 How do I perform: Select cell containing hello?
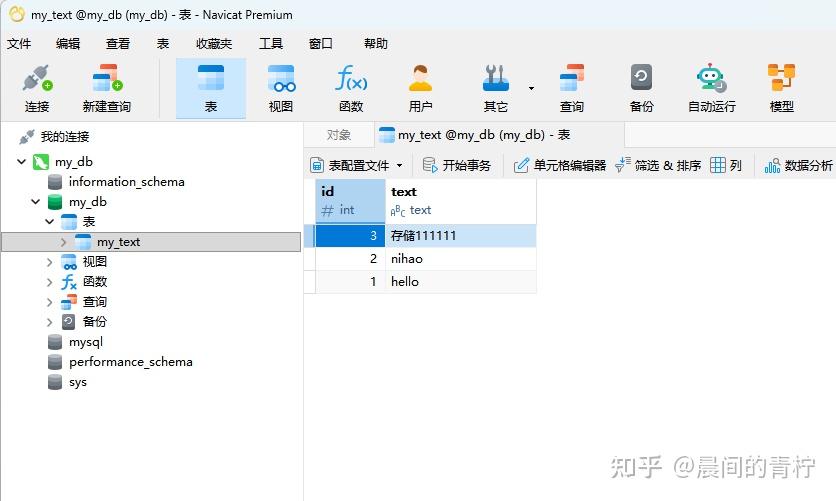pyautogui.click(x=461, y=281)
